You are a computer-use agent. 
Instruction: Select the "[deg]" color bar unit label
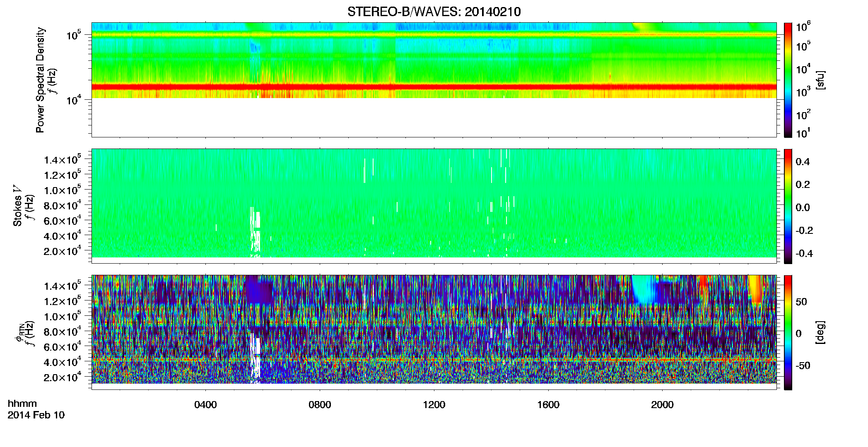click(820, 332)
